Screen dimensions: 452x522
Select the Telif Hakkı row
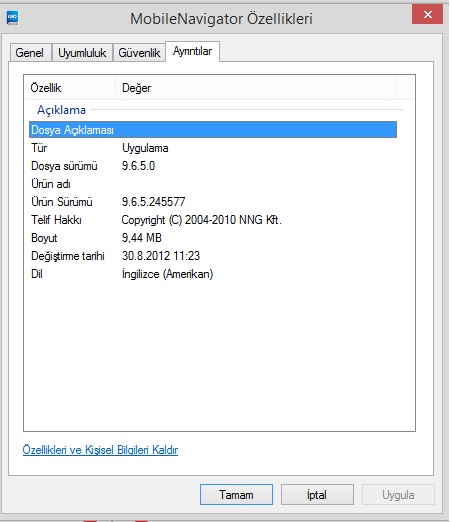click(213, 220)
